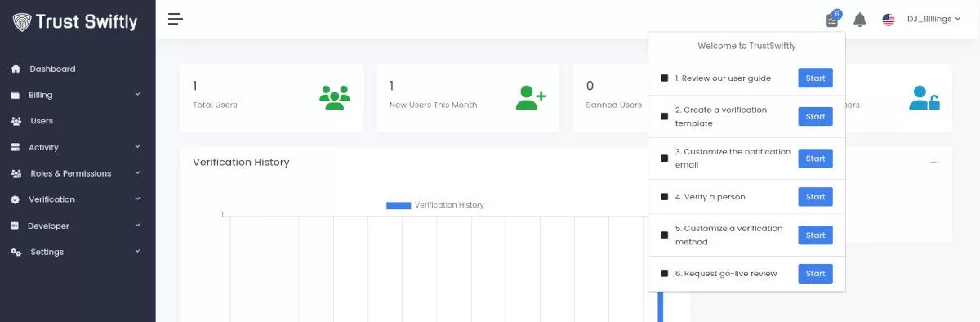980x322 pixels.
Task: Click the green New Users plus icon
Action: point(531,97)
